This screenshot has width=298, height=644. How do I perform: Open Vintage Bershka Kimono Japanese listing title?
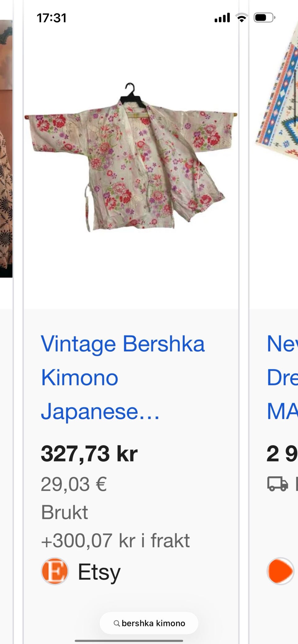click(123, 377)
